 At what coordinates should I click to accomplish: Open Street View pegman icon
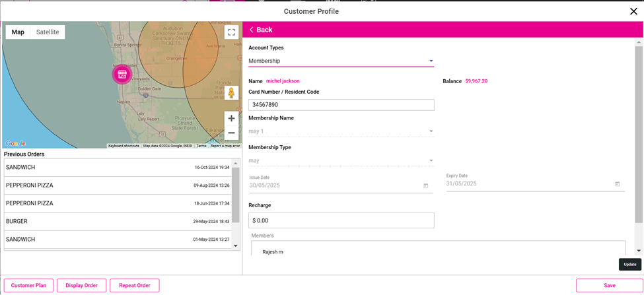[x=231, y=93]
